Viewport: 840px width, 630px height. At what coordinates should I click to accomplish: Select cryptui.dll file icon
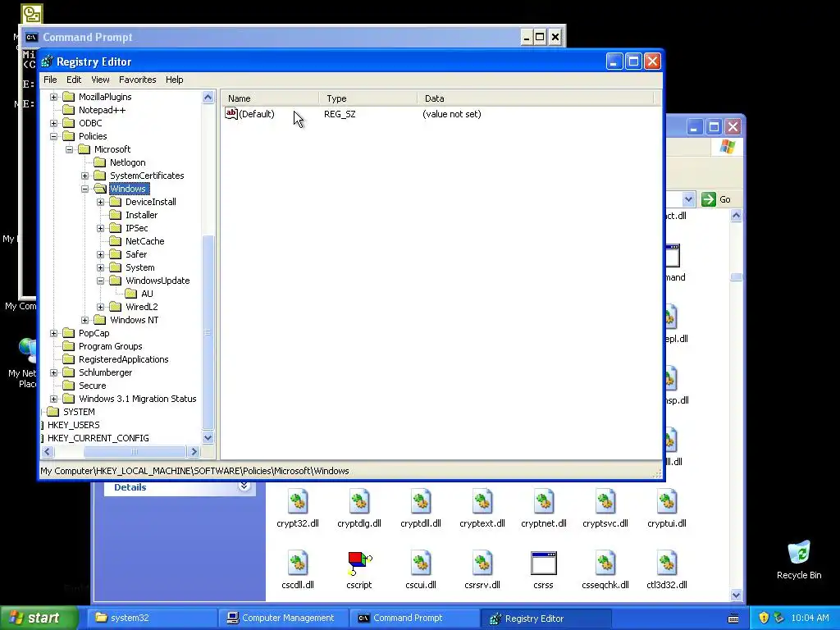click(667, 501)
